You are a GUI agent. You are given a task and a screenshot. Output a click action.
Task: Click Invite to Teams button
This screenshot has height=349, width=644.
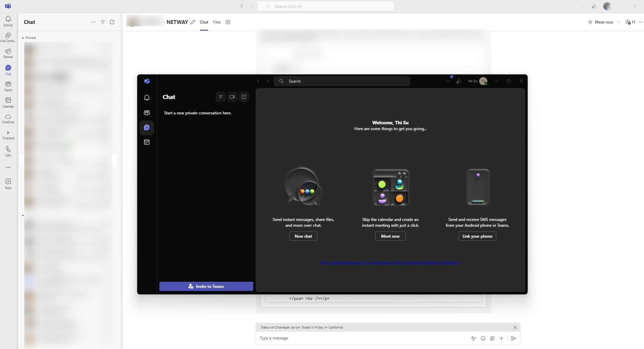[206, 287]
